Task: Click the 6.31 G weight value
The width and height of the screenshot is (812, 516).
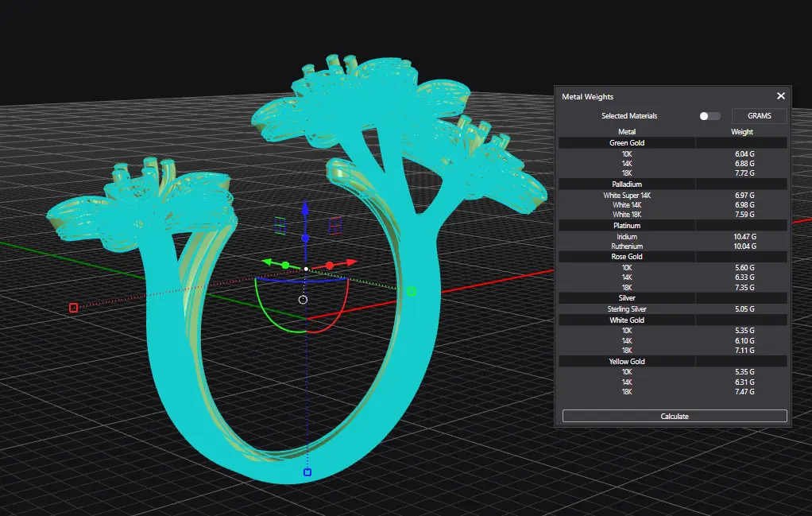Action: pyautogui.click(x=744, y=382)
